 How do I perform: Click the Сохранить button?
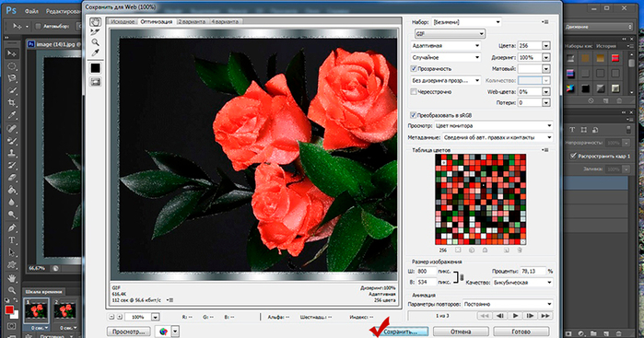click(401, 332)
